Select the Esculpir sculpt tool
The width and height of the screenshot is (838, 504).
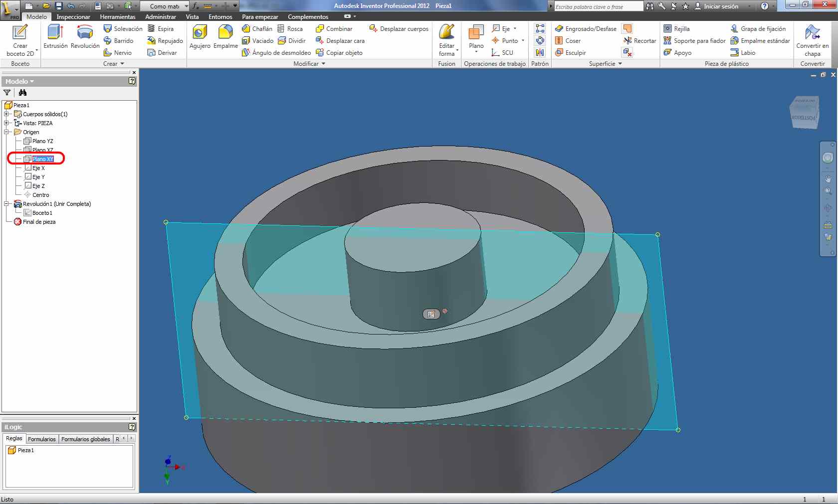click(x=570, y=53)
